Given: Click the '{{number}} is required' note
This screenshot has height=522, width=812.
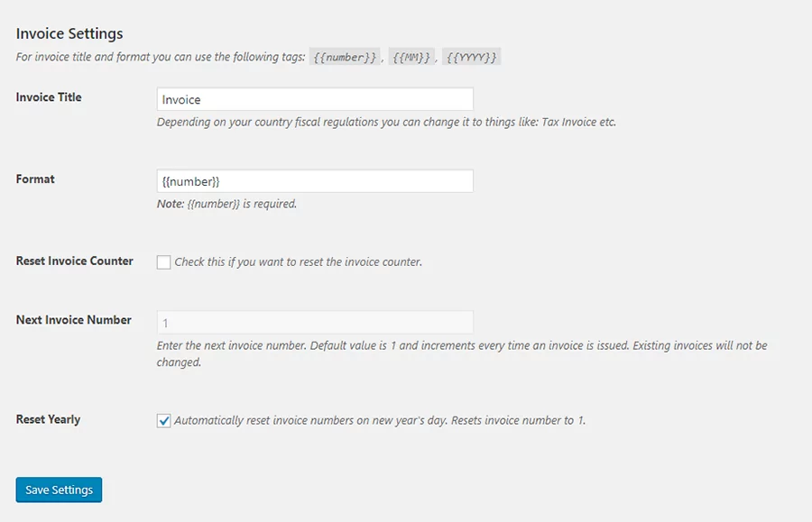Looking at the screenshot, I should click(226, 204).
